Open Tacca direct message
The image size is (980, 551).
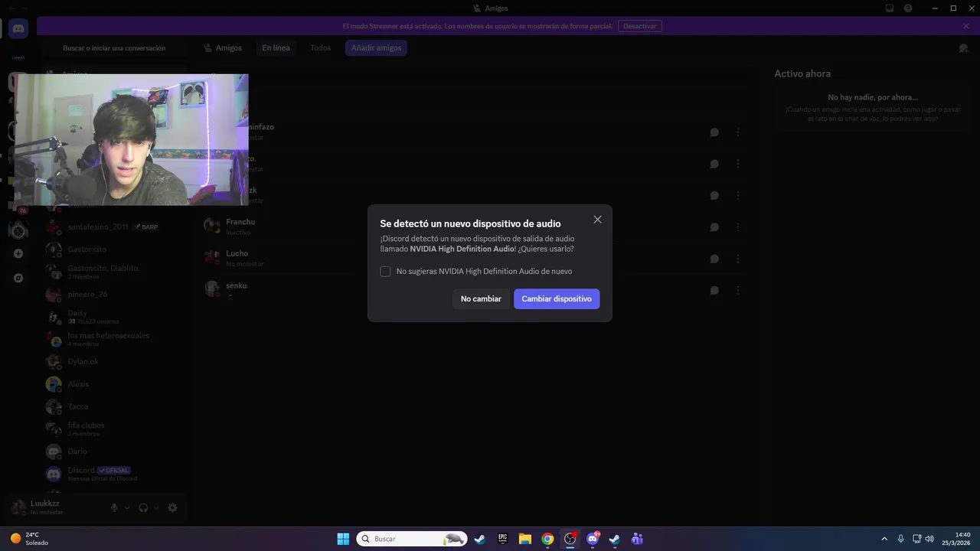pos(115,406)
